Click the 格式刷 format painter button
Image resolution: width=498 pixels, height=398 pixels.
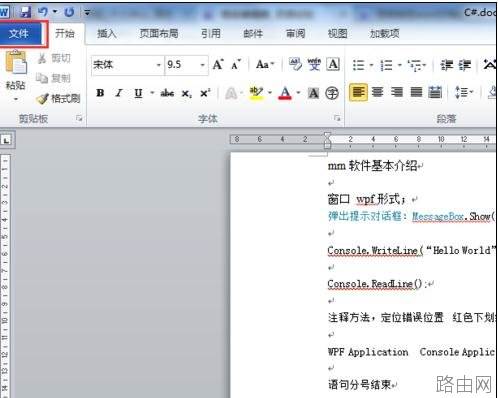point(58,99)
